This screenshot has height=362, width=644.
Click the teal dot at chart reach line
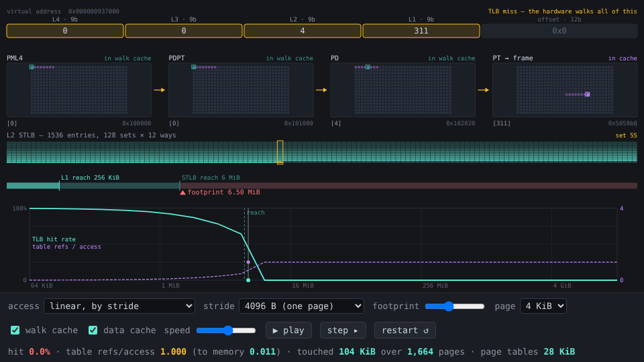[x=248, y=280]
